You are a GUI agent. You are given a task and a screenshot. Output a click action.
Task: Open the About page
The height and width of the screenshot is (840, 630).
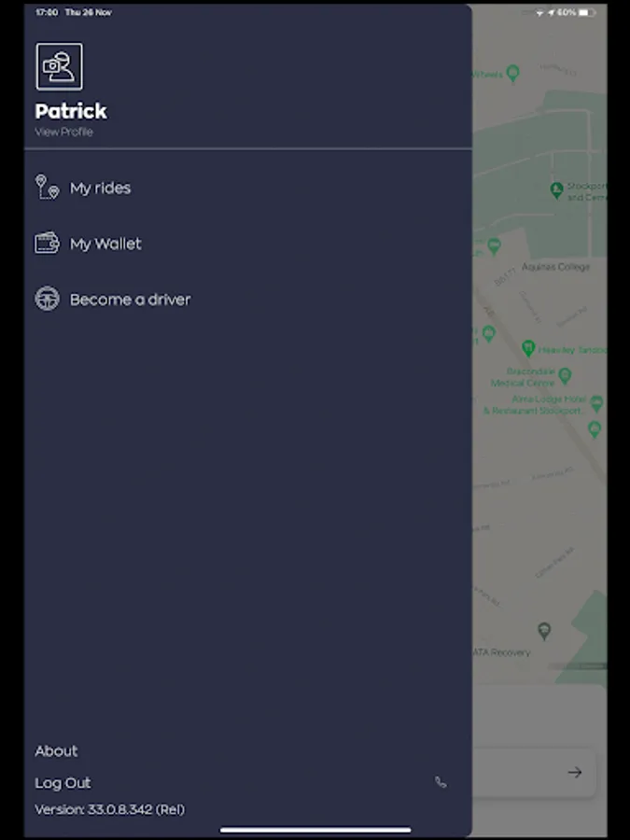point(56,751)
